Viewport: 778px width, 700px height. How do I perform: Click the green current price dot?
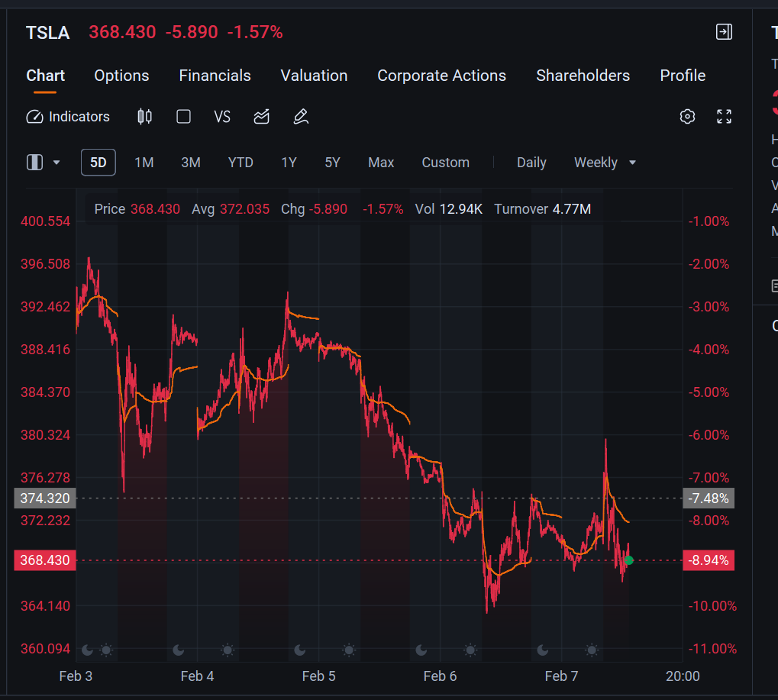click(628, 560)
